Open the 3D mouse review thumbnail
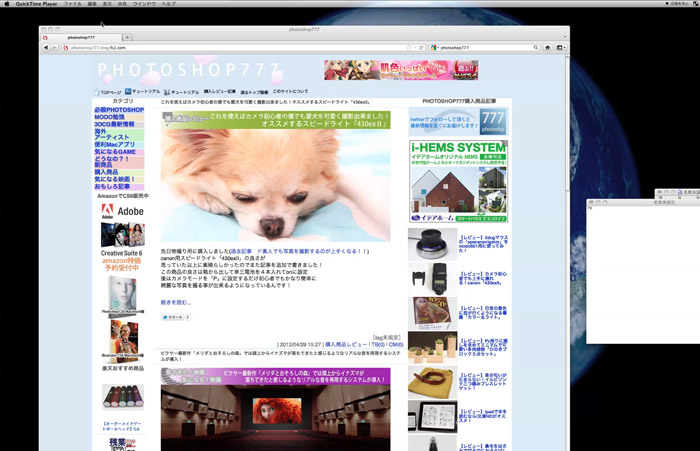The width and height of the screenshot is (700, 451). point(432,244)
